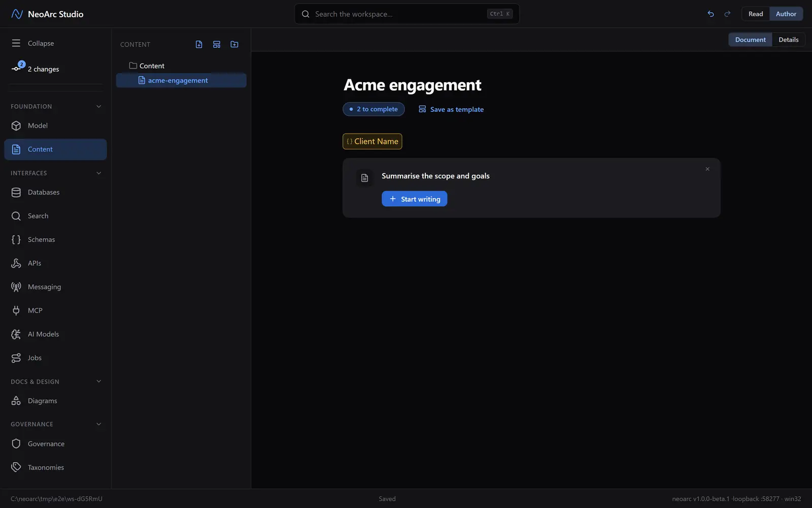
Task: Create new folder via folder-plus icon
Action: coord(234,45)
